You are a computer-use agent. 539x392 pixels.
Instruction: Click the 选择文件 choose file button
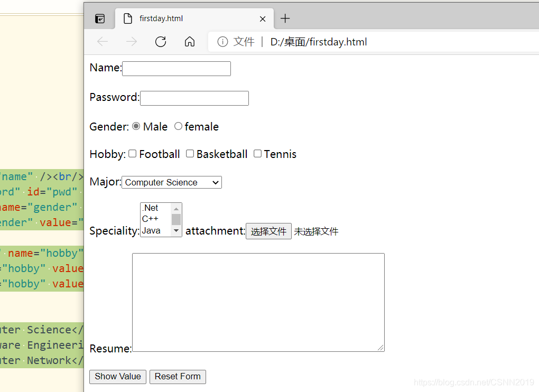coord(268,231)
